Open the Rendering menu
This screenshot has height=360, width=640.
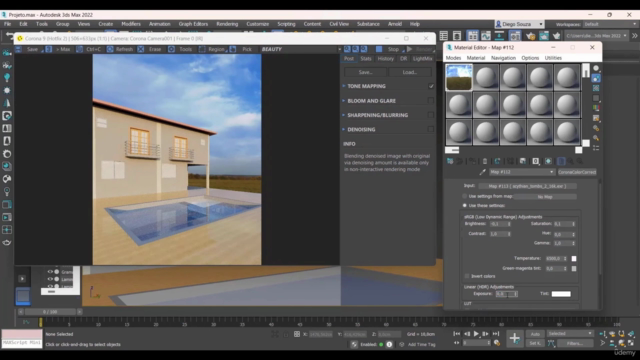227,24
